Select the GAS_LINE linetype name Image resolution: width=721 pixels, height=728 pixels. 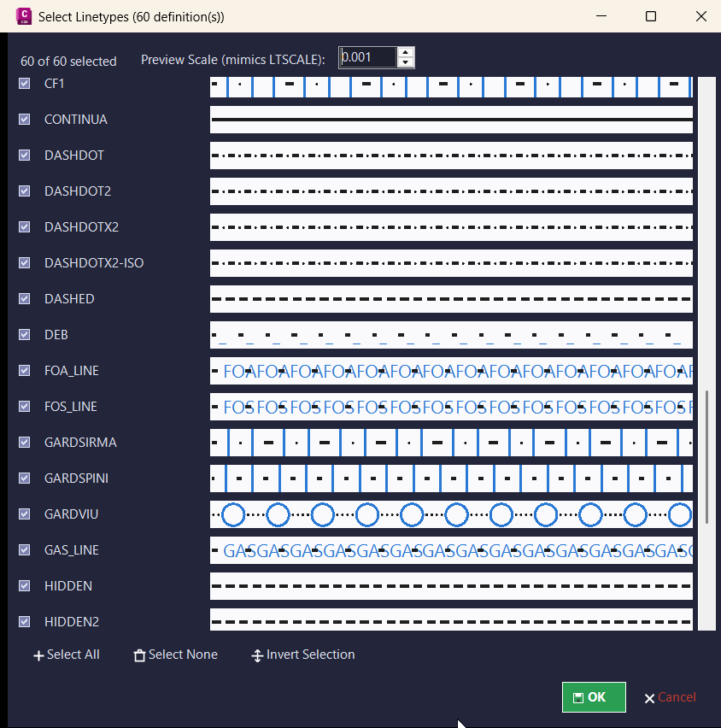pos(72,550)
